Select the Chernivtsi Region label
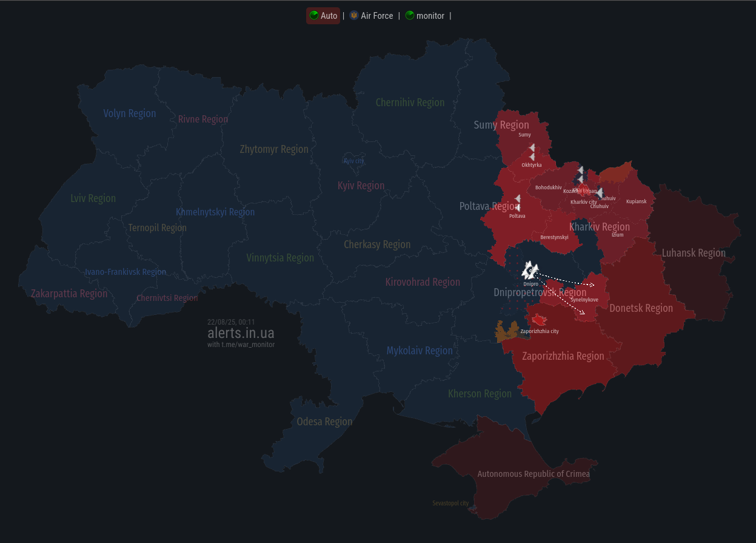The width and height of the screenshot is (756, 543). pos(167,298)
